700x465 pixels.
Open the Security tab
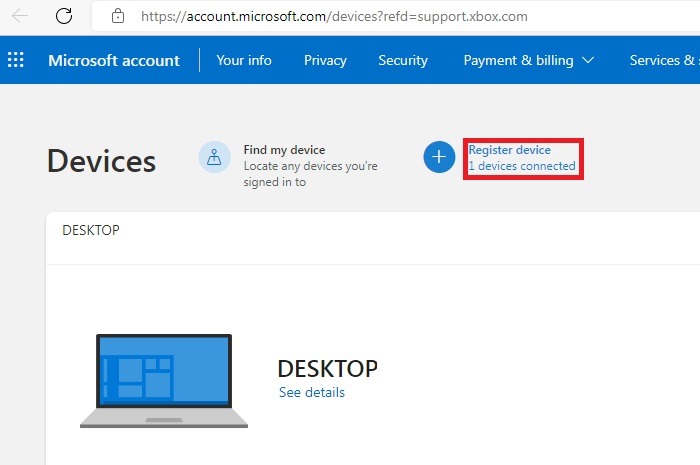point(403,60)
